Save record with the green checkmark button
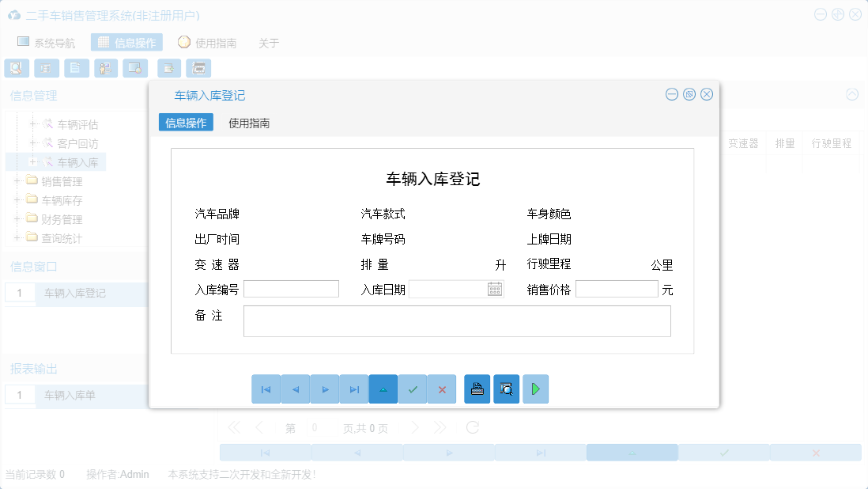The image size is (868, 489). (x=413, y=389)
